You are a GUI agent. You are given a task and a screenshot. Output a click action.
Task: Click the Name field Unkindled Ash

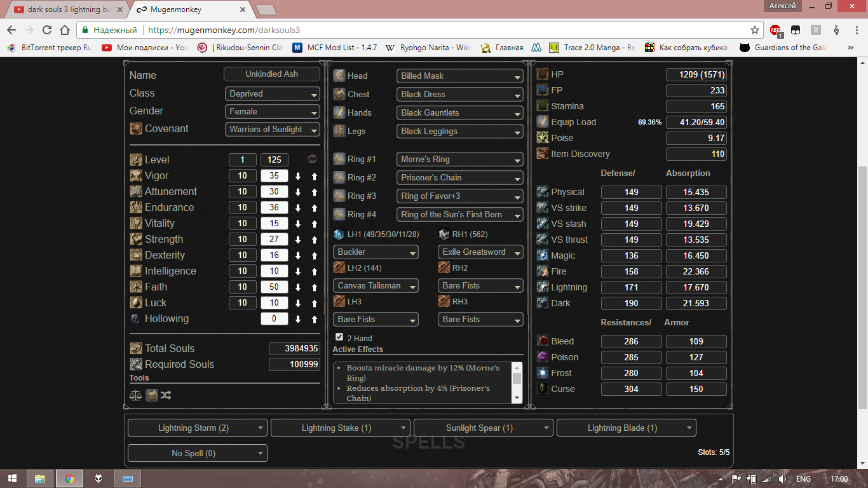tap(271, 74)
